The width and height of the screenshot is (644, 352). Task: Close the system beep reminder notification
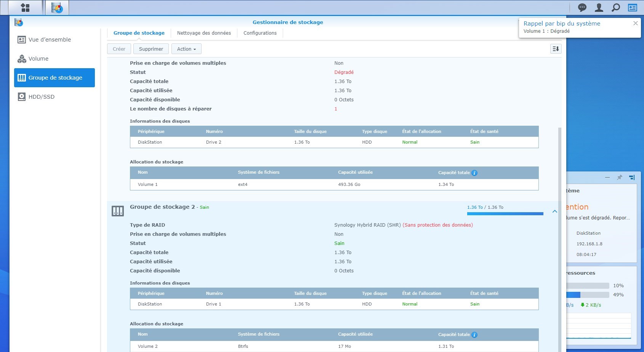click(x=635, y=23)
